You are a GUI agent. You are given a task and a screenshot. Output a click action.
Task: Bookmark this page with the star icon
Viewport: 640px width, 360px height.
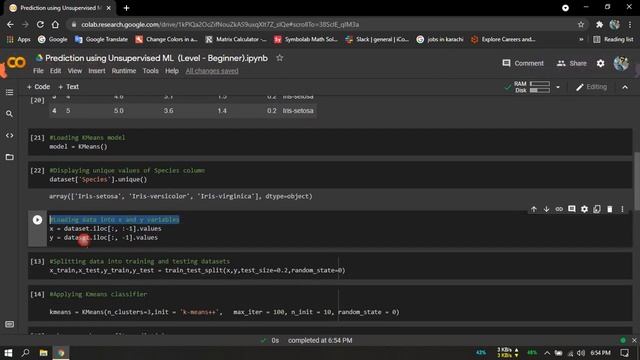[x=581, y=24]
